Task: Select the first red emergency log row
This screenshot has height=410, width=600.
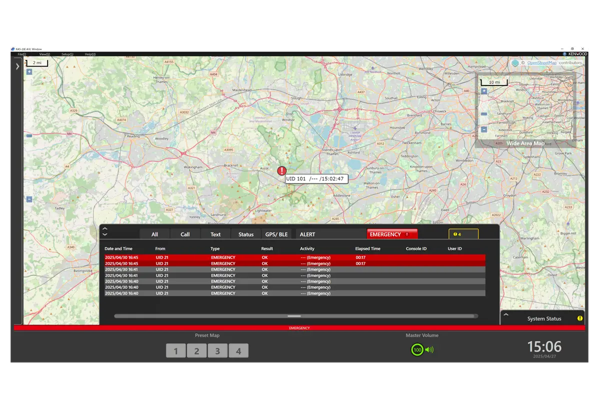Action: [295, 257]
